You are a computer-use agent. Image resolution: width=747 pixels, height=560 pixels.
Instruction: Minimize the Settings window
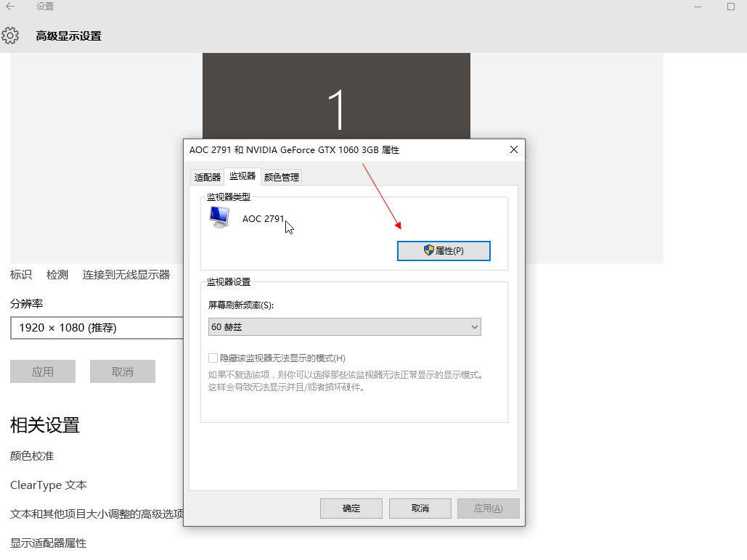click(698, 7)
